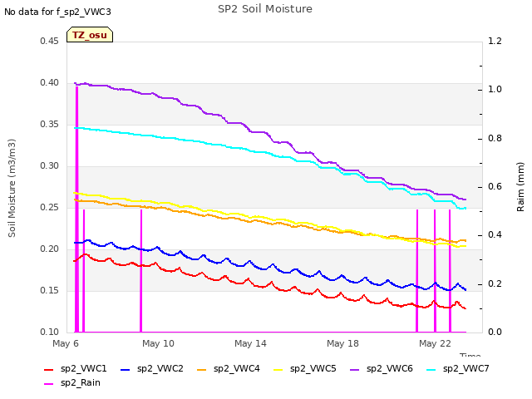532x399 pixels.
Task: Click the rain bar at May 22
Action: [435, 271]
